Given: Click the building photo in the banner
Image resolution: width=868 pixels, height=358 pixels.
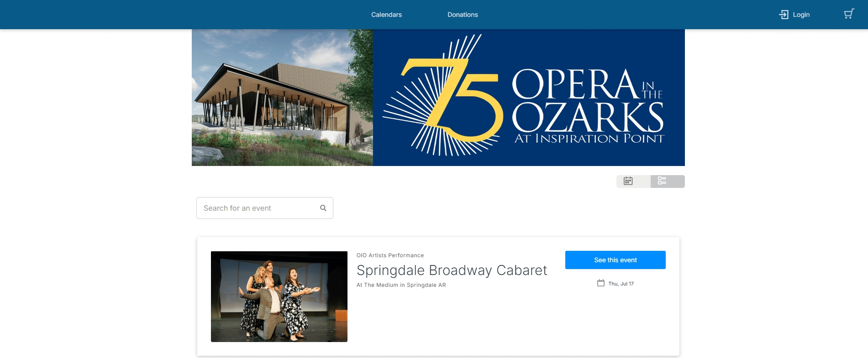Looking at the screenshot, I should coord(282,98).
